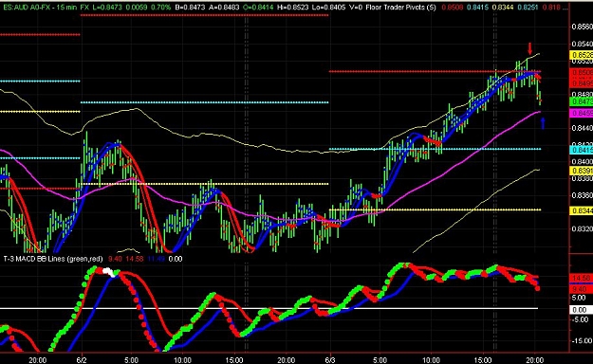Click the red 14.58 value beside MACD label

click(135, 259)
